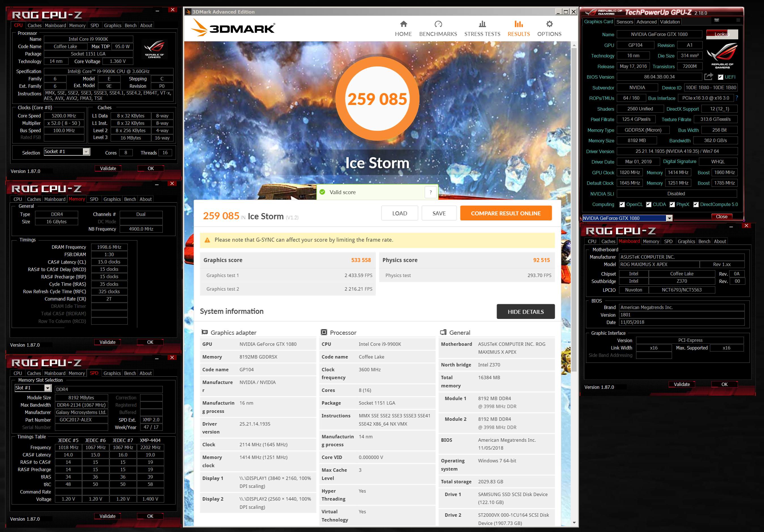The width and height of the screenshot is (764, 532).
Task: Open the NVIDIA GeForce GTX 1080 GPU dropdown
Action: [669, 218]
